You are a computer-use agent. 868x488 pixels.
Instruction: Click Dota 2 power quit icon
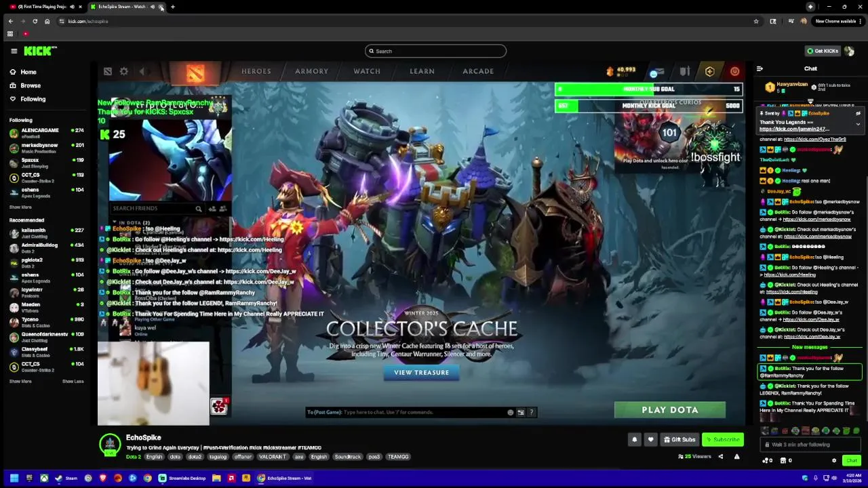[x=734, y=71]
